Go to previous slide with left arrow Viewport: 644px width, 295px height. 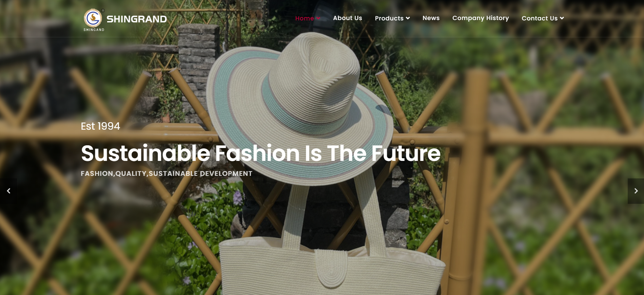8,191
